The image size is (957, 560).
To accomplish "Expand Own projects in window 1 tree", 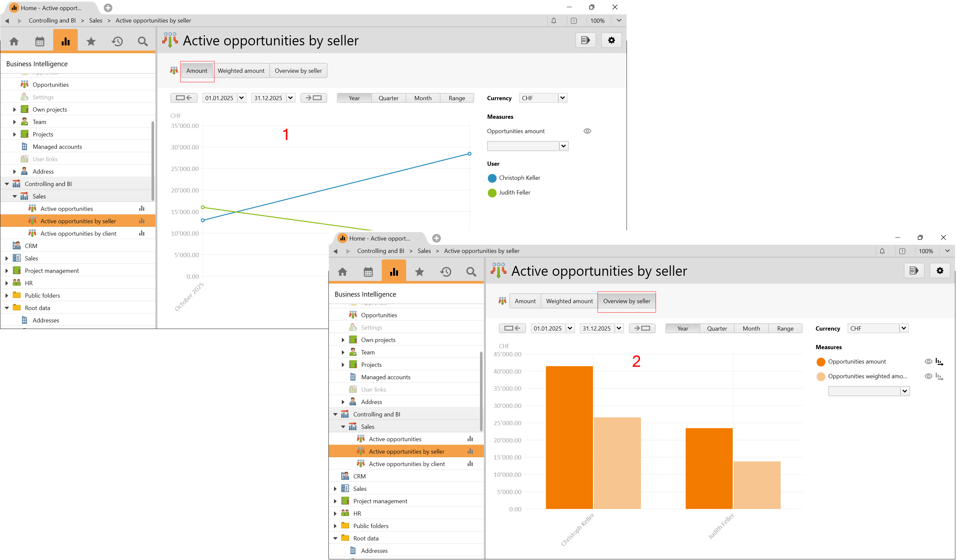I will 14,109.
